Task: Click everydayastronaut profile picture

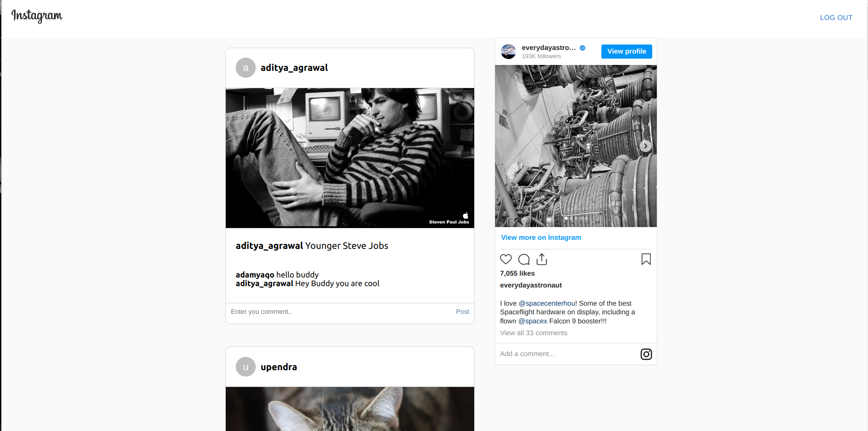Action: [509, 51]
